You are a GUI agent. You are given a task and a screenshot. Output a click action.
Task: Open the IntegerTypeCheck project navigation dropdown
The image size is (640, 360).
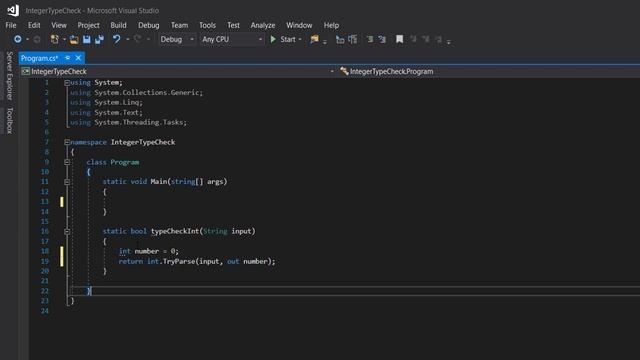pos(332,71)
